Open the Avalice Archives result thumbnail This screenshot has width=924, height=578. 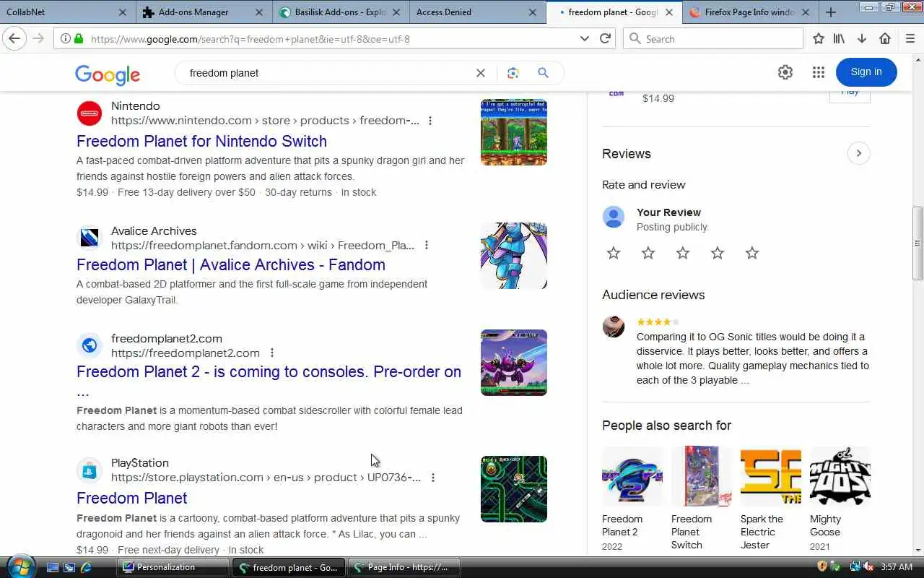(x=514, y=256)
